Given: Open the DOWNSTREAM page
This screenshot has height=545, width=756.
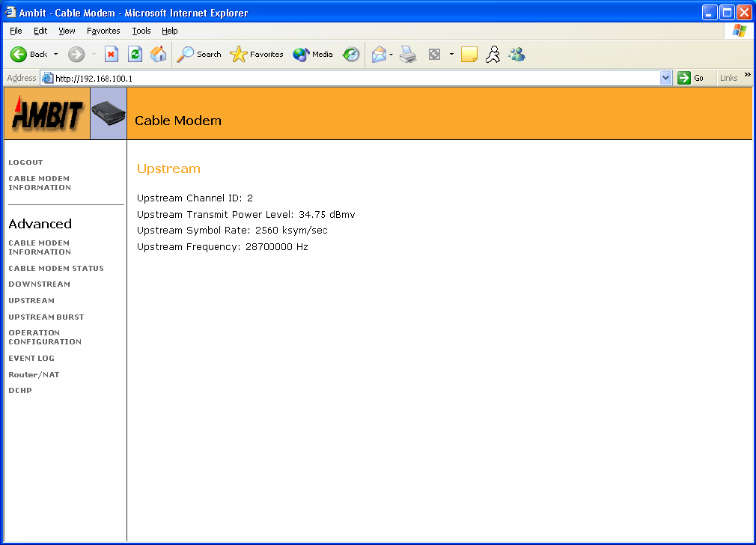Looking at the screenshot, I should tap(40, 284).
